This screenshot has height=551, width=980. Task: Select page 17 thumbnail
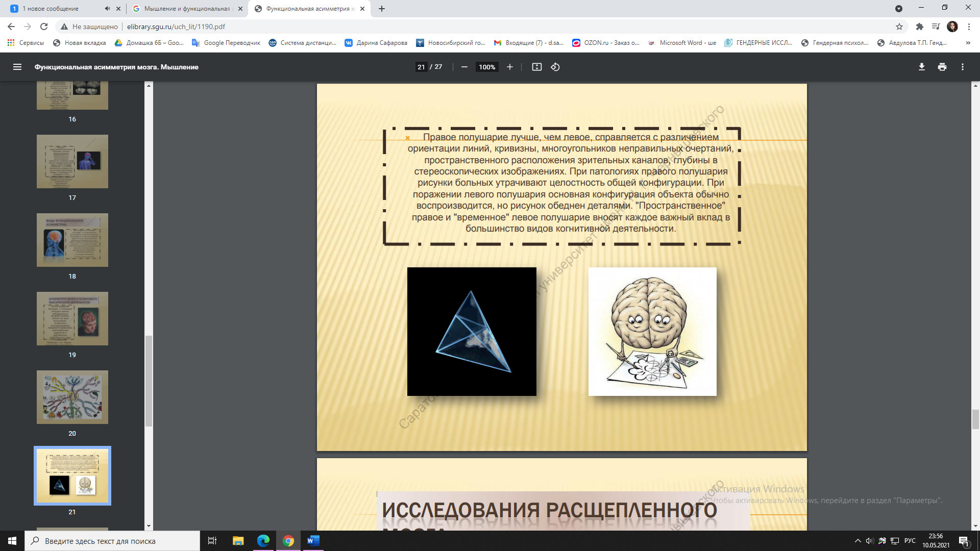pos(72,162)
